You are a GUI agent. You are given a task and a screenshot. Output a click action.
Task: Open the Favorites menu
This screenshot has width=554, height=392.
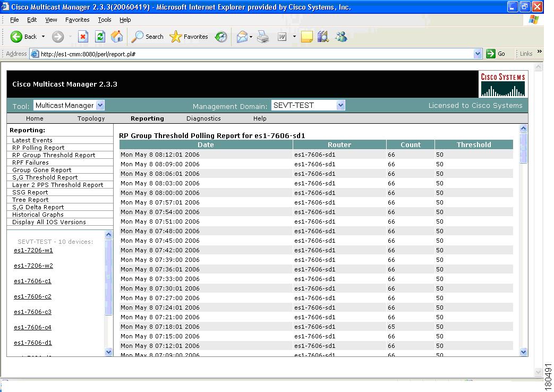tap(78, 20)
